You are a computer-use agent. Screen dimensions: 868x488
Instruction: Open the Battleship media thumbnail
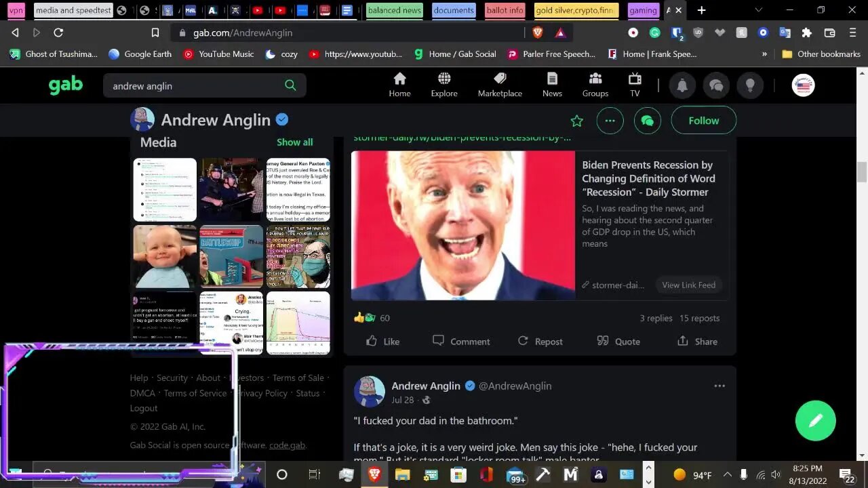231,256
